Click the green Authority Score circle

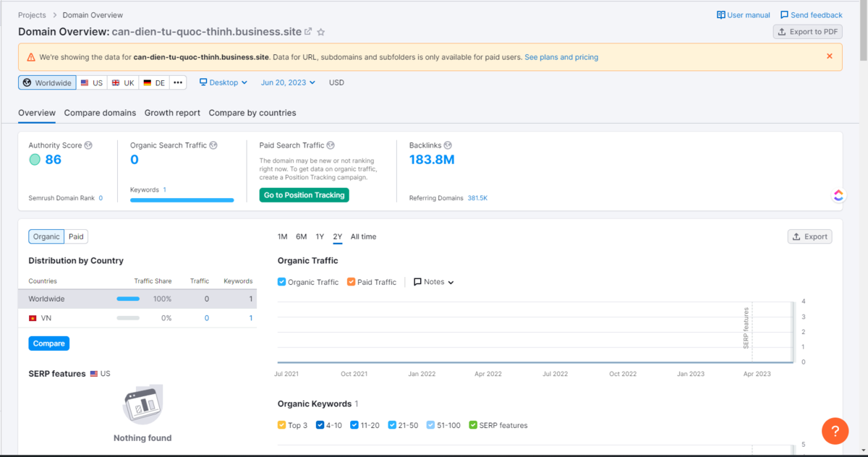(35, 160)
